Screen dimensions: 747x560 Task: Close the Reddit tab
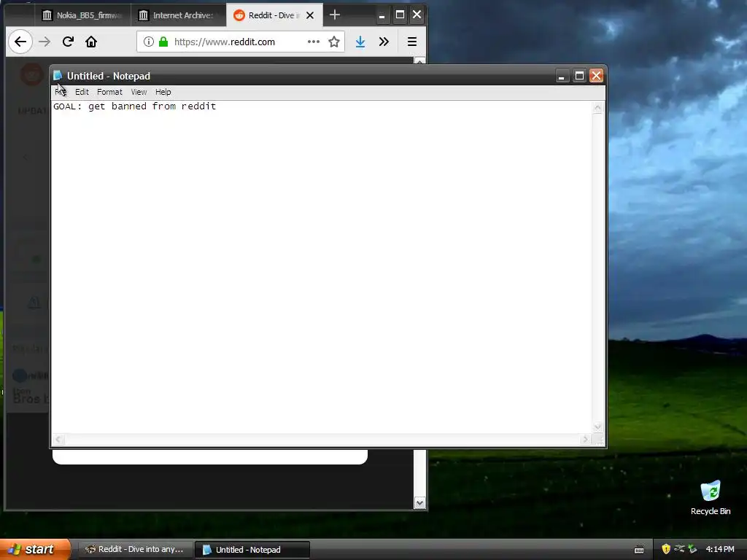310,15
